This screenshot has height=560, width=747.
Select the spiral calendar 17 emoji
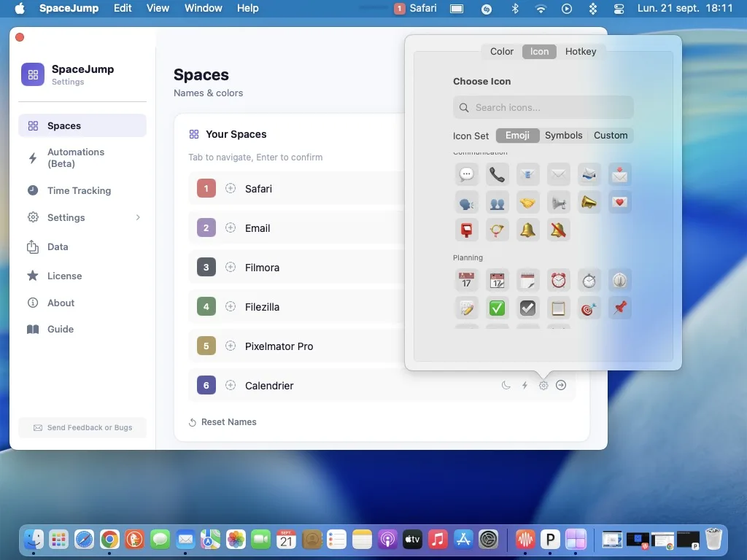point(497,280)
